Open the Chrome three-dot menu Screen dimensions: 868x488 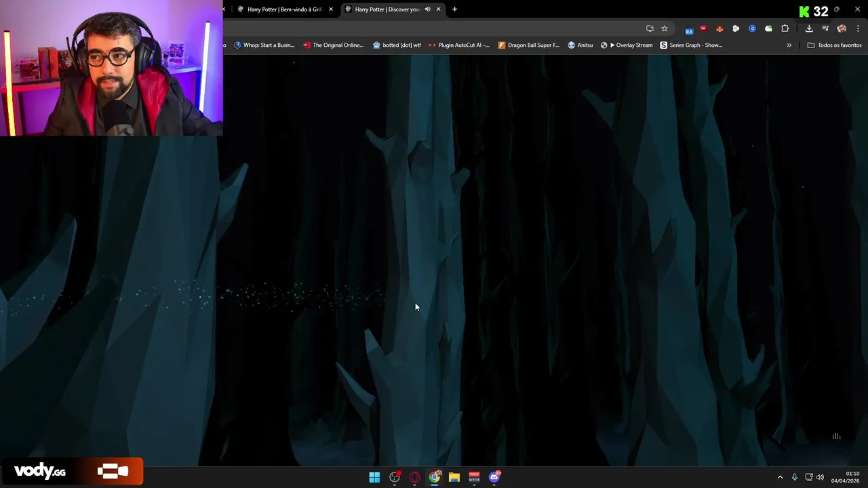tap(858, 28)
